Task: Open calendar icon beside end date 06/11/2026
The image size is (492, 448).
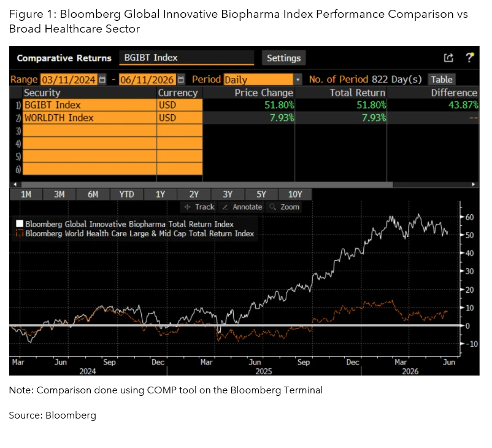Action: coord(181,79)
